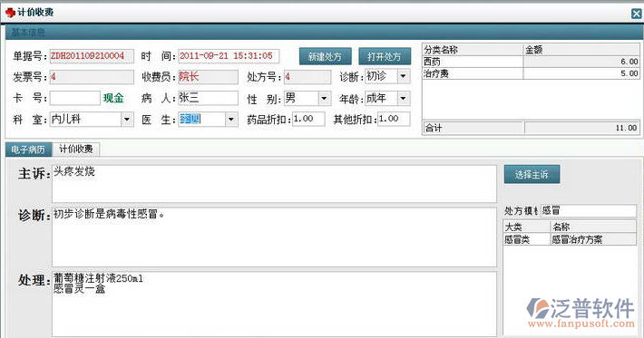Expand the 性别 dropdown
This screenshot has height=338, width=644.
point(324,98)
